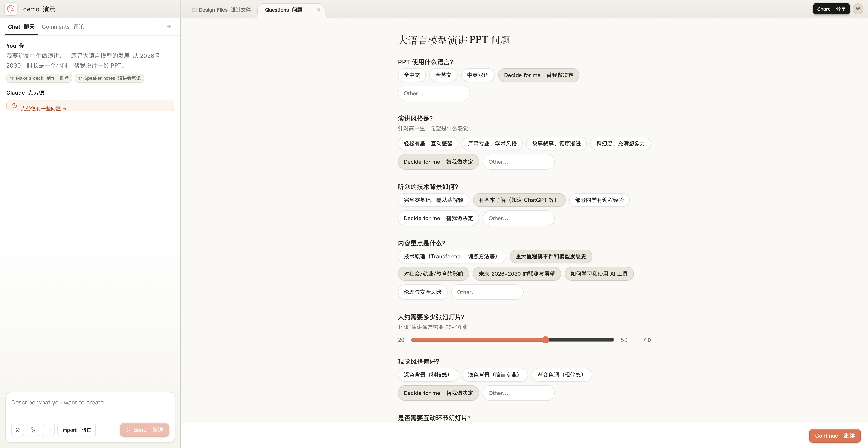Click the Other field under PPT language

point(433,93)
